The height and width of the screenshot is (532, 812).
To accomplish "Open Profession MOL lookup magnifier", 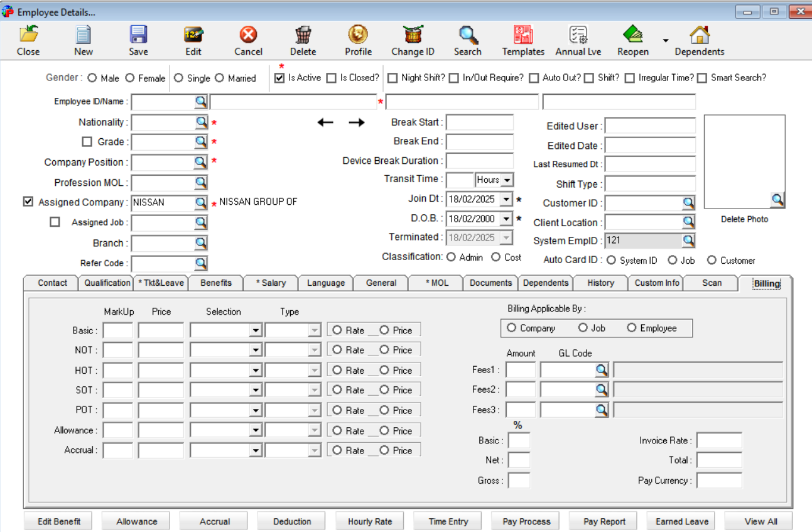I will 200,183.
